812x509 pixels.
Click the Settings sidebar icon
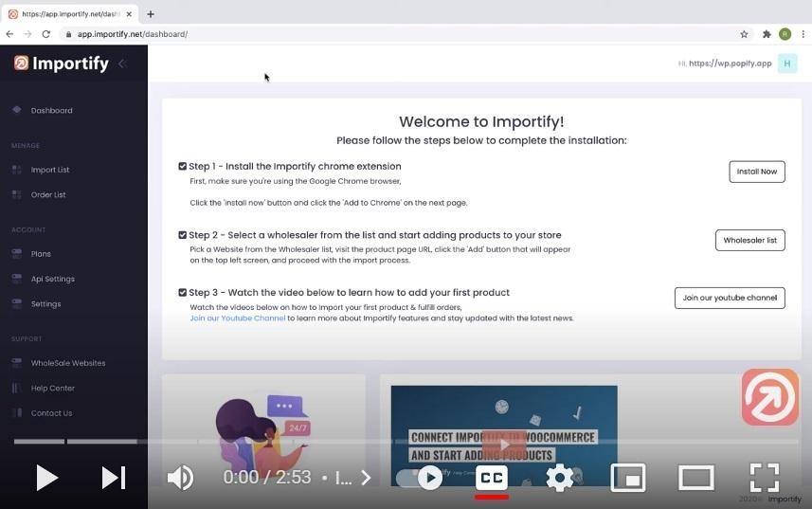(16, 303)
